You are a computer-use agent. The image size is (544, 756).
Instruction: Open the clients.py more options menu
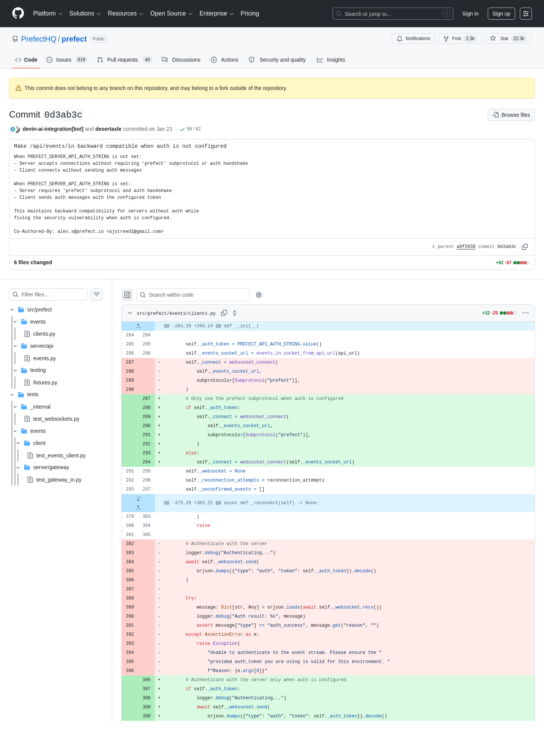(525, 313)
